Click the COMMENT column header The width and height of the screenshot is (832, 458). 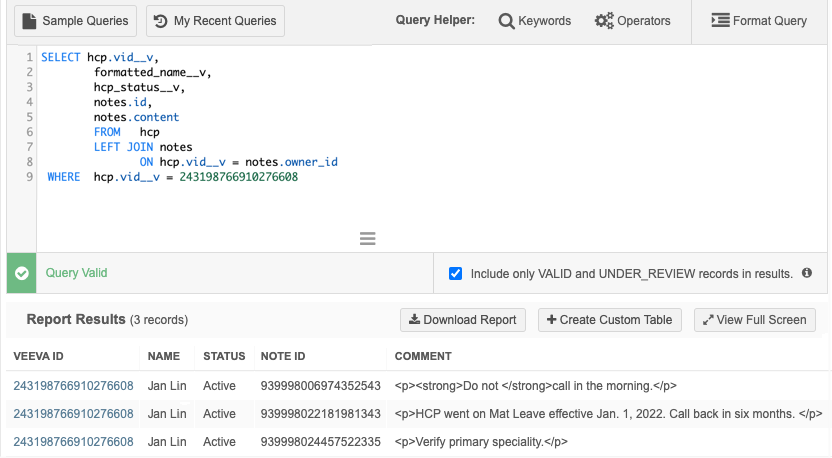pos(423,356)
